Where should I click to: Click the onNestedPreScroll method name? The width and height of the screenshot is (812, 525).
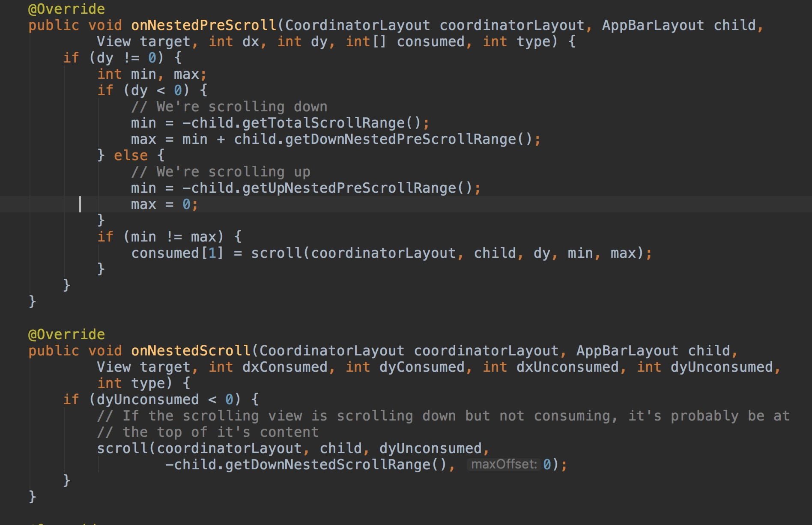204,25
